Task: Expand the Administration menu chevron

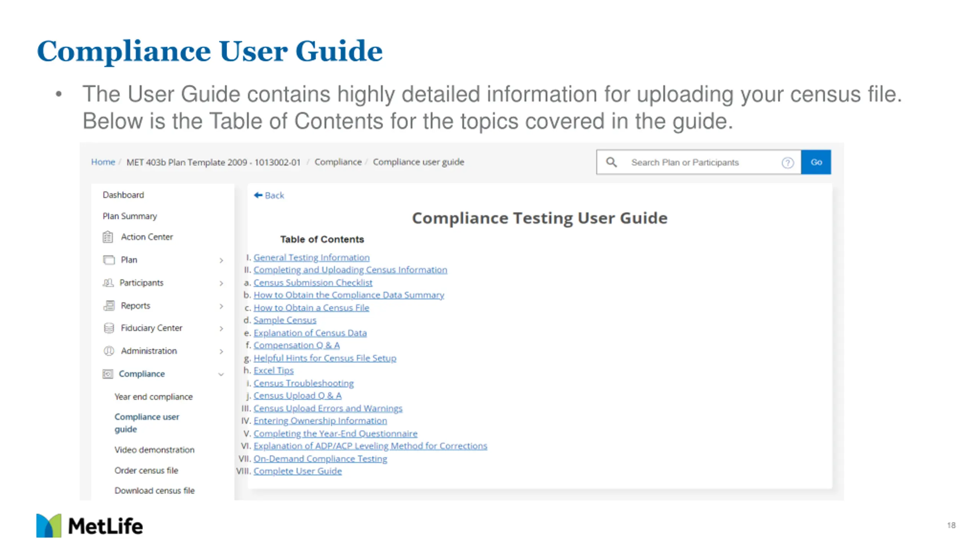Action: (221, 351)
